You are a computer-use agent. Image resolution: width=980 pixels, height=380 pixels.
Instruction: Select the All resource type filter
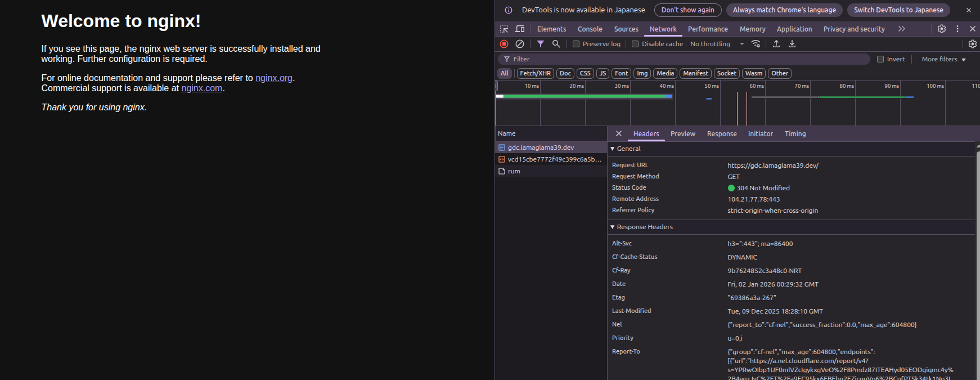tap(505, 73)
